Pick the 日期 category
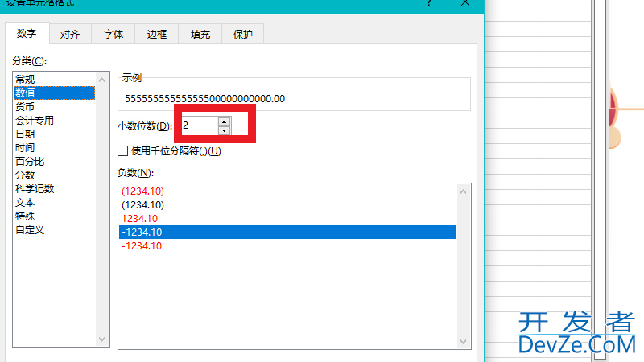Viewport: 644px width, 362px height. point(55,134)
